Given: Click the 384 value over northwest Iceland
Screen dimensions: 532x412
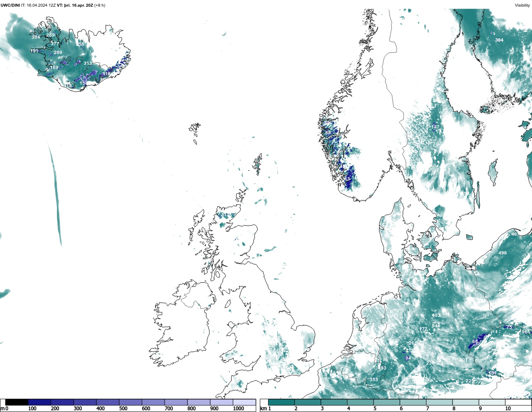Looking at the screenshot, I should click(36, 37).
